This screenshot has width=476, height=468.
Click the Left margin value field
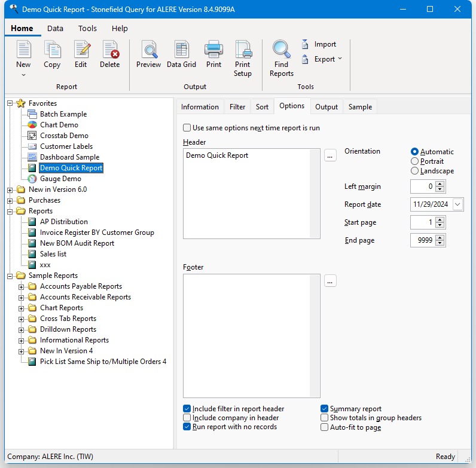[423, 186]
